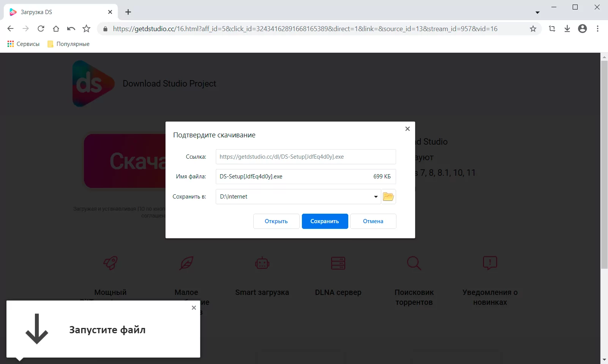Open the browser three-dot menu

click(597, 28)
